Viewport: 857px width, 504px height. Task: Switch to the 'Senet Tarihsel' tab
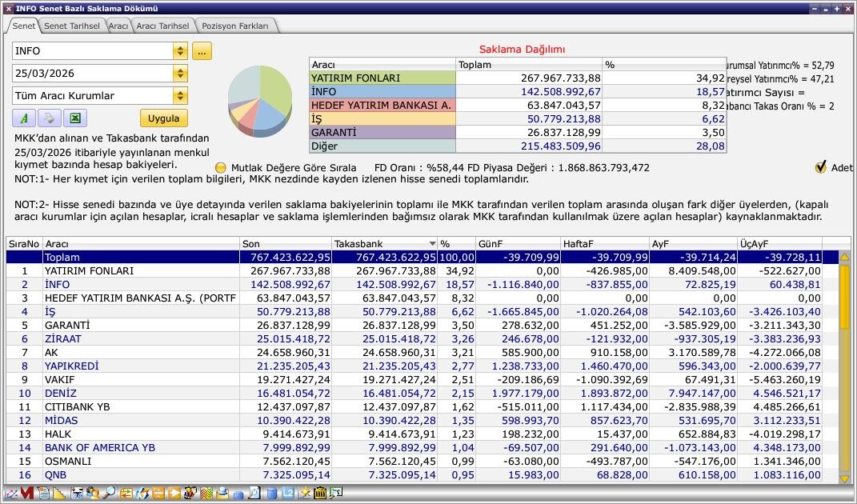[71, 26]
